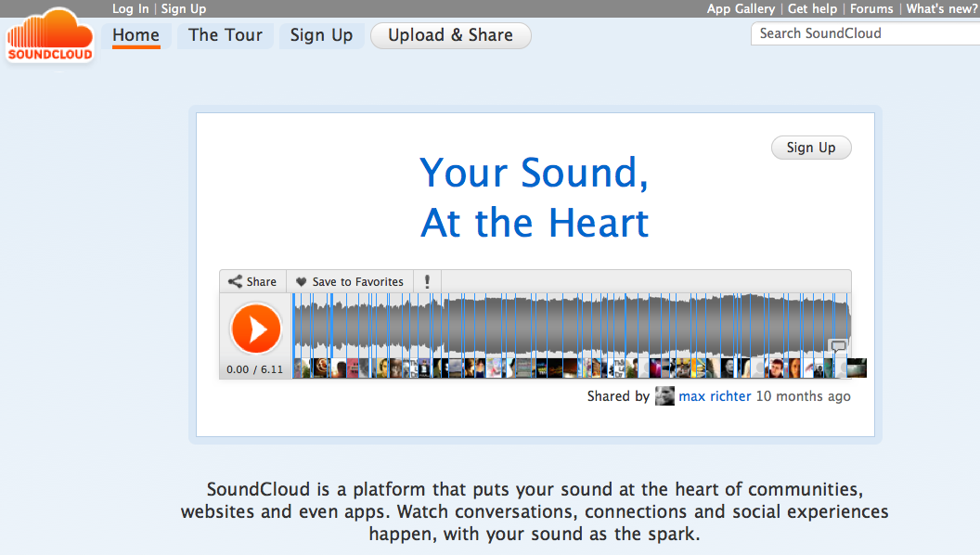Open the Home tab

[135, 35]
